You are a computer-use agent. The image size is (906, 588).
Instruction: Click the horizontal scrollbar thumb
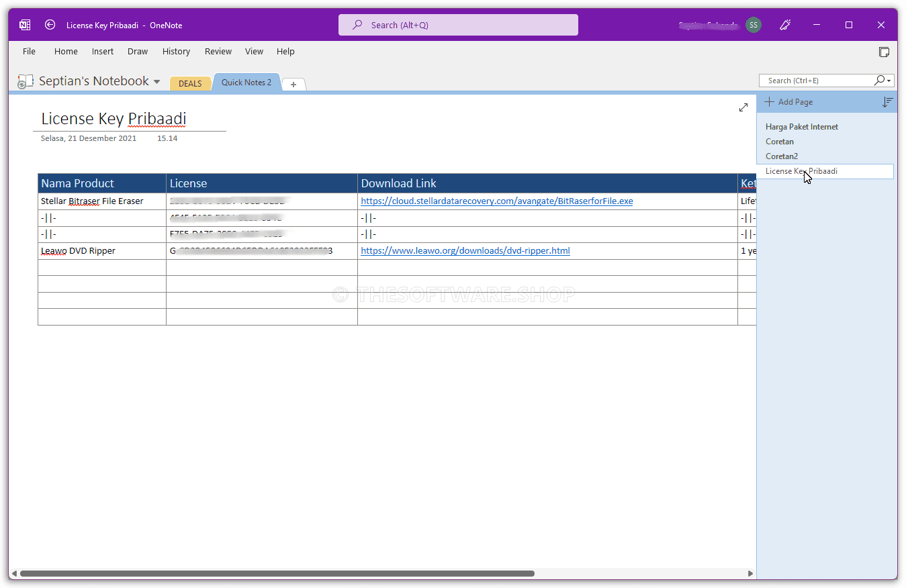[x=277, y=573]
